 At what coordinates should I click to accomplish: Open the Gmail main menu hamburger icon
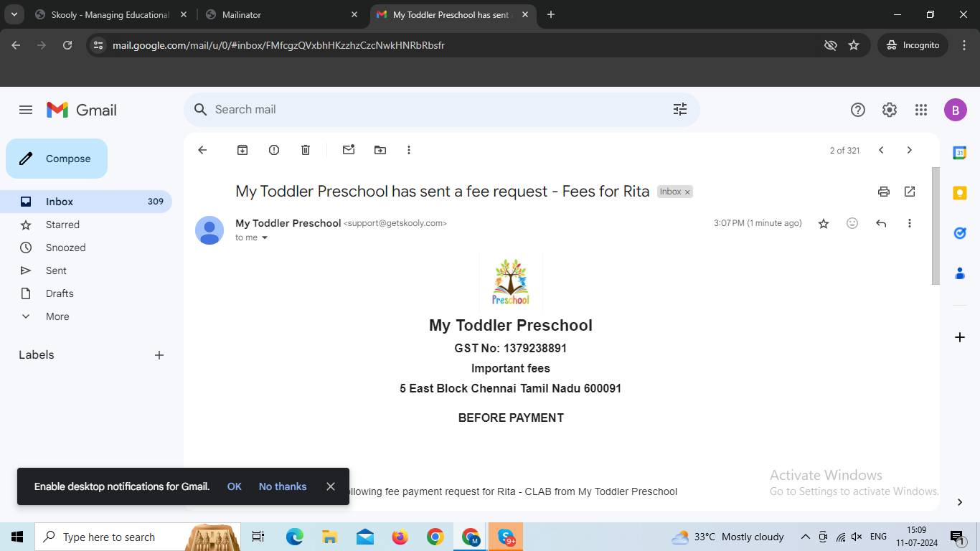26,110
